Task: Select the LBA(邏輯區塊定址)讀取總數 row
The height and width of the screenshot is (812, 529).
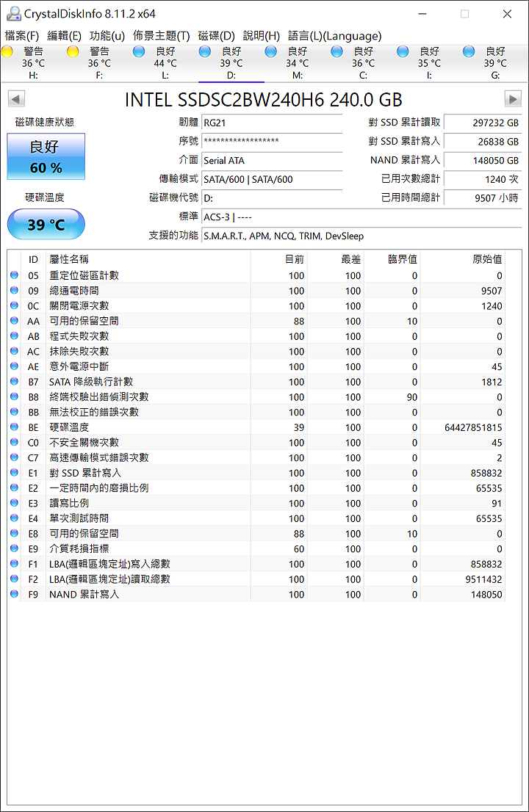Action: coord(256,579)
